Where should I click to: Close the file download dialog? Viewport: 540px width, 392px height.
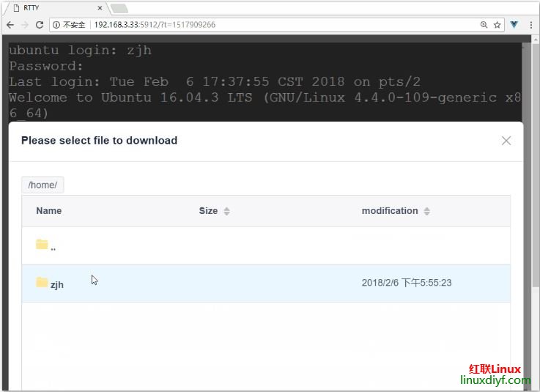tap(506, 141)
